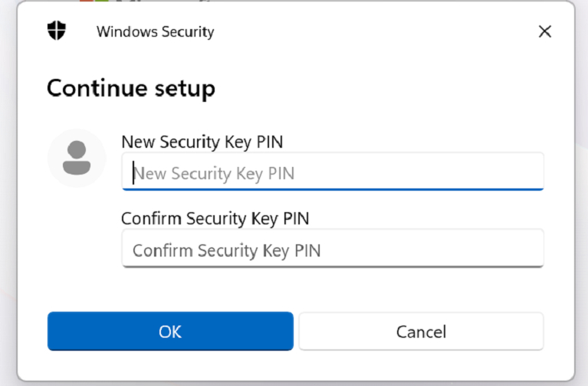Click blank space between PIN fields and buttons
This screenshot has width=588, height=386.
click(333, 289)
